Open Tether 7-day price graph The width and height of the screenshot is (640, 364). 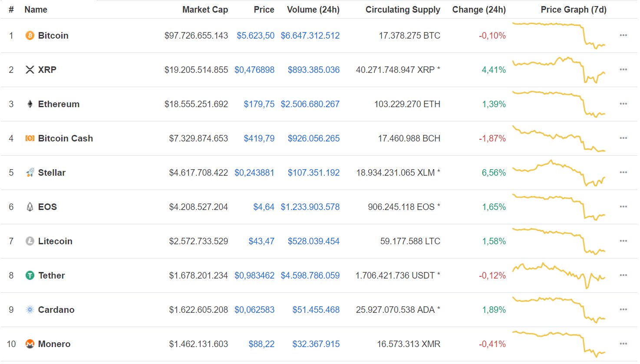coord(559,275)
